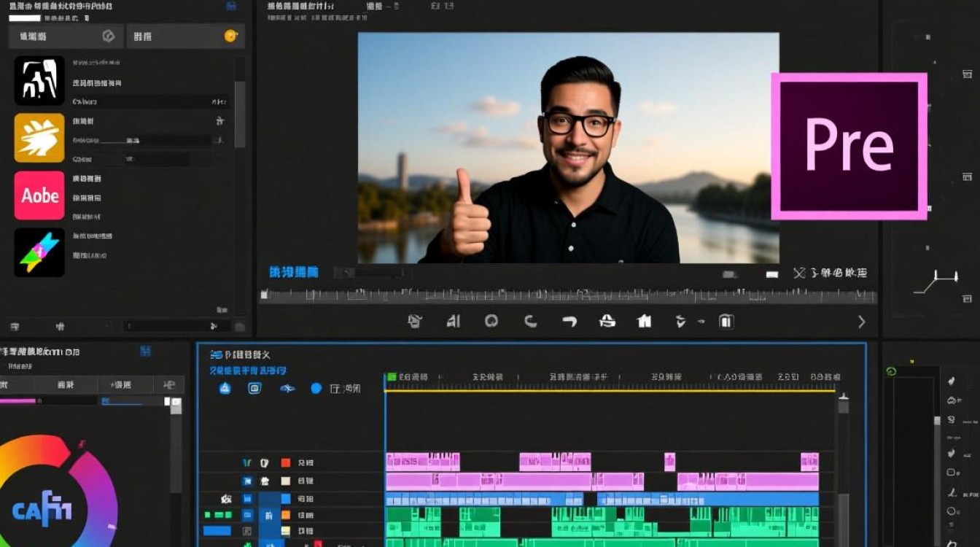Image resolution: width=980 pixels, height=547 pixels.
Task: Click the circular button in the transport controls
Action: 491,321
